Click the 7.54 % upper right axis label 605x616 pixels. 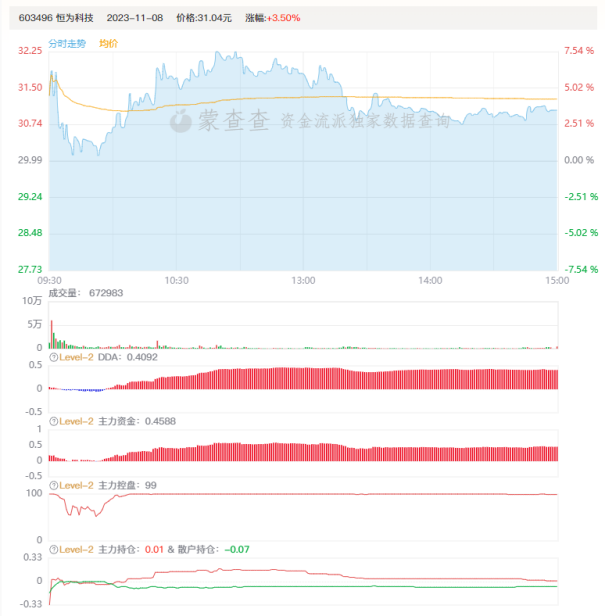pos(579,51)
